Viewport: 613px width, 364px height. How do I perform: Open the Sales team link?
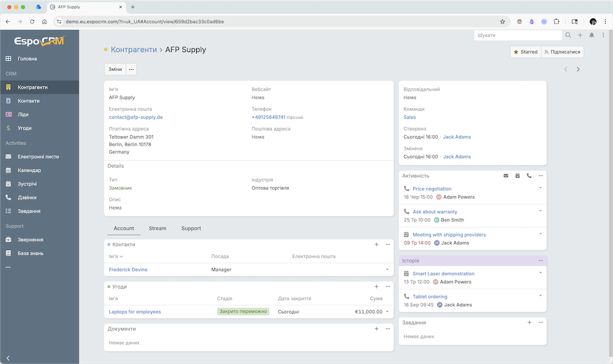pyautogui.click(x=409, y=117)
